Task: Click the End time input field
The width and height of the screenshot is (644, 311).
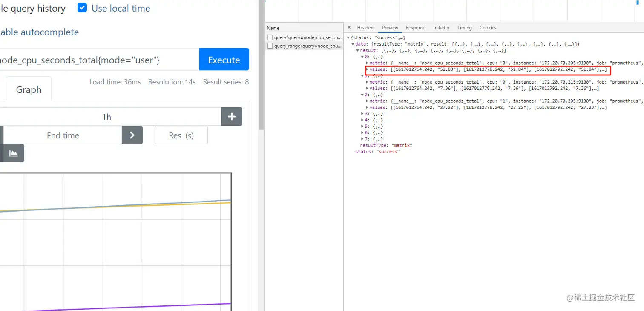Action: click(63, 135)
